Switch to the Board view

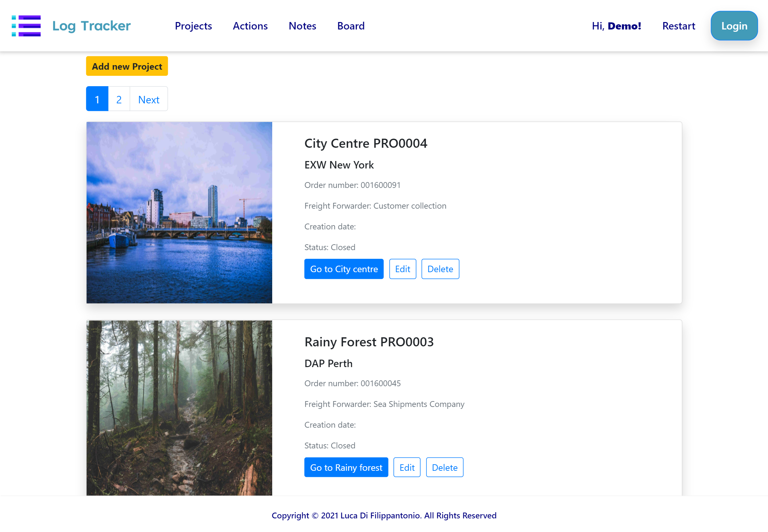tap(351, 26)
